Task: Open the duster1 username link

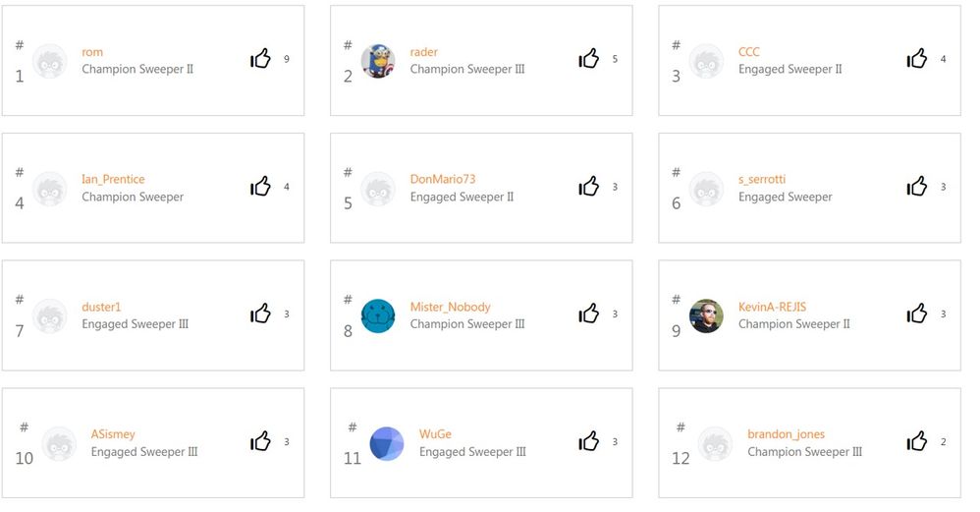Action: (x=101, y=307)
